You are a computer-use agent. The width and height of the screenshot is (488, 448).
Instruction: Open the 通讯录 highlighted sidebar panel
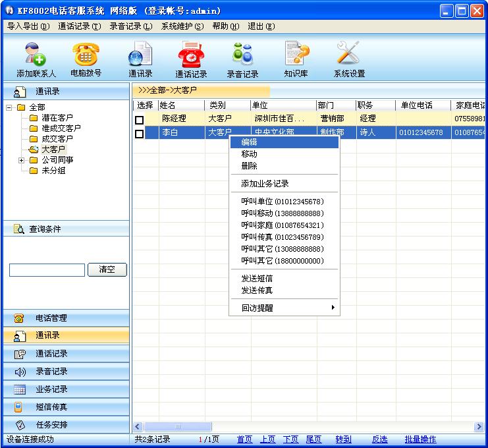pyautogui.click(x=67, y=335)
